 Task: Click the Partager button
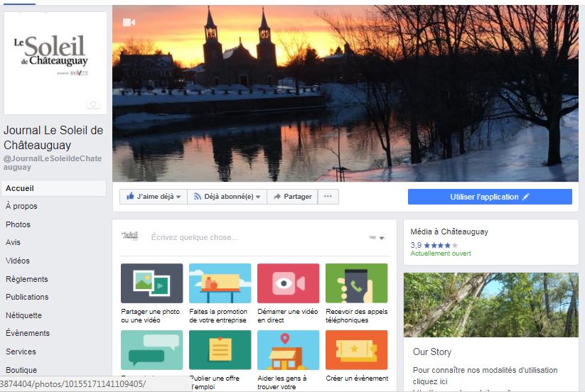point(293,197)
